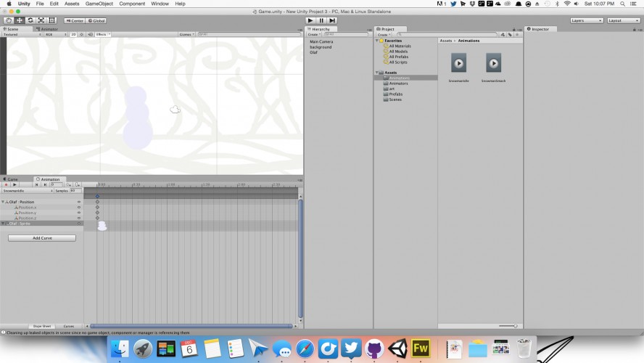Select the Rect transform tool
The height and width of the screenshot is (363, 644).
[52, 20]
